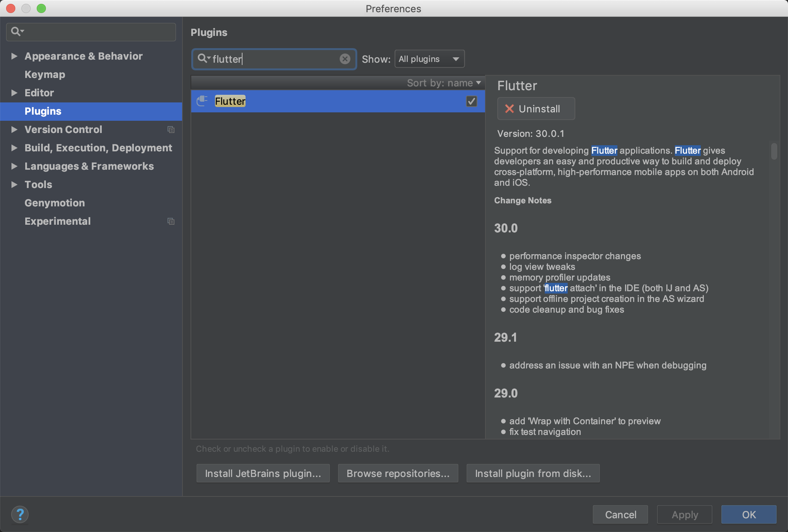Click the Flutter plugin plug icon

pos(202,101)
